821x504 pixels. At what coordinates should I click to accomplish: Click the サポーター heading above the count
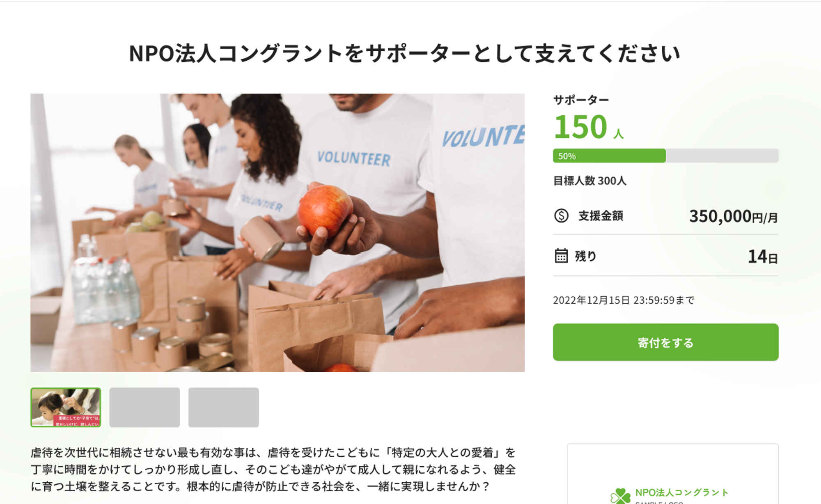[581, 100]
